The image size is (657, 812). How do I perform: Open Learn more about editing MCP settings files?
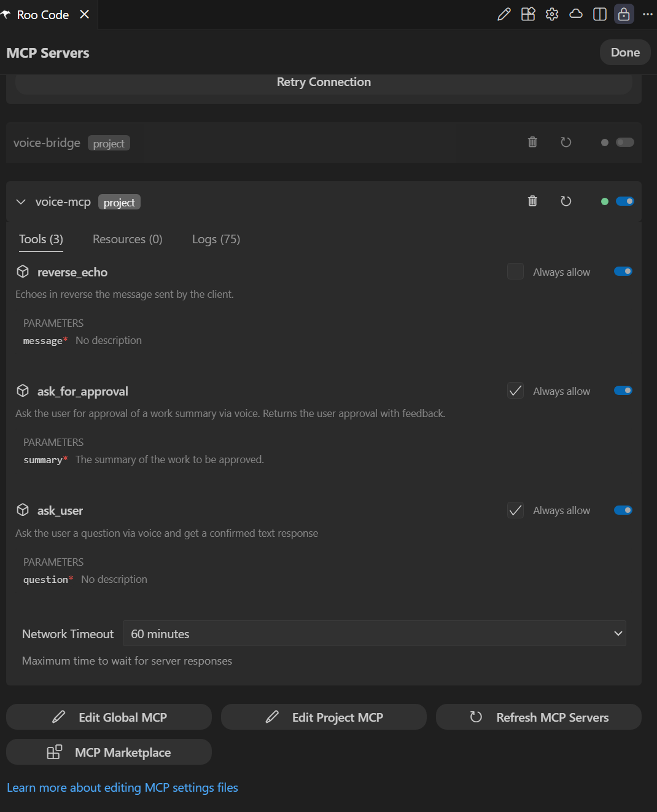(x=122, y=787)
